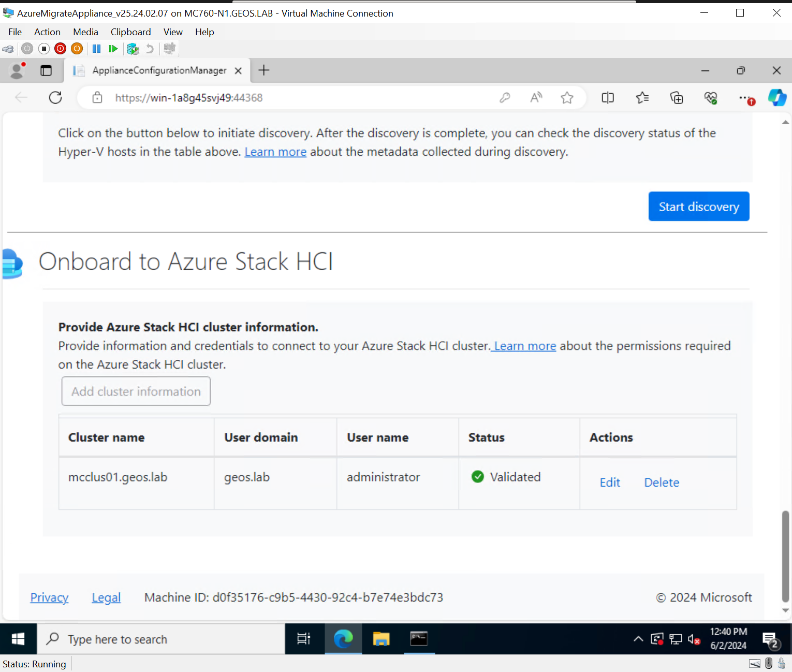This screenshot has height=672, width=792.
Task: Revert the virtual machine with undo icon
Action: click(x=150, y=49)
